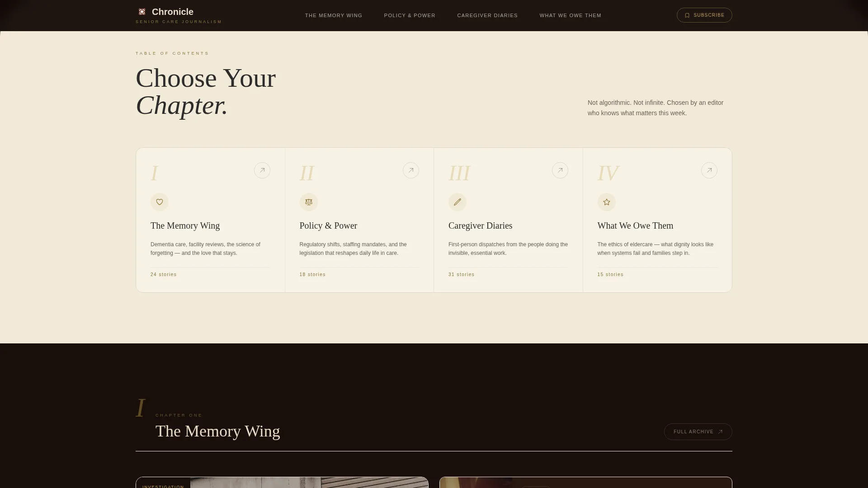Click the star icon in What We Owe Them card

click(x=607, y=202)
